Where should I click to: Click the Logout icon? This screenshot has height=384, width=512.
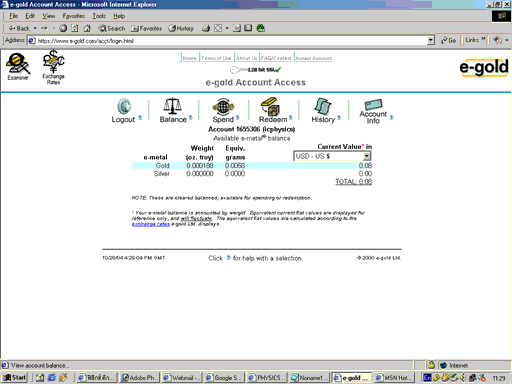click(x=124, y=106)
